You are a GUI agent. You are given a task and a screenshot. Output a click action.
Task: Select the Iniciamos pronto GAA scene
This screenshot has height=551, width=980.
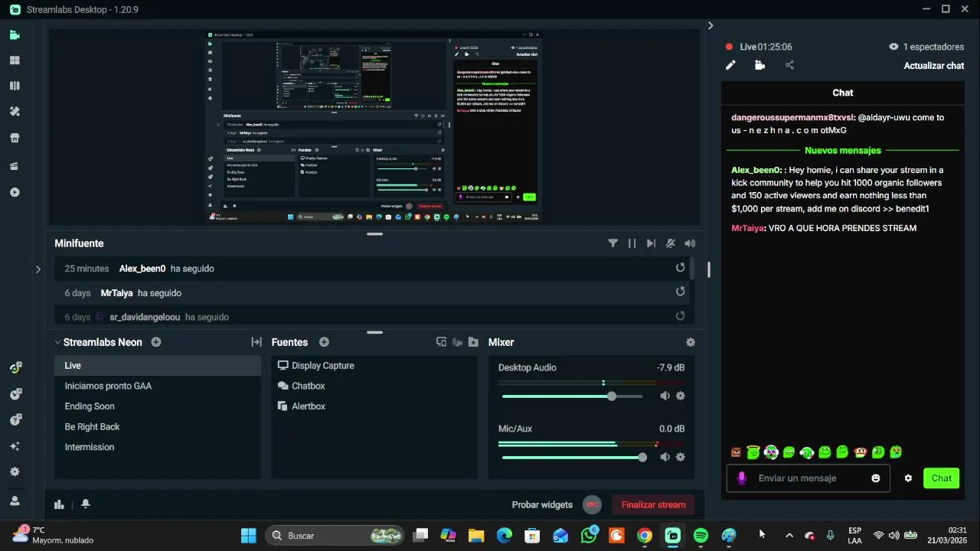(x=158, y=386)
